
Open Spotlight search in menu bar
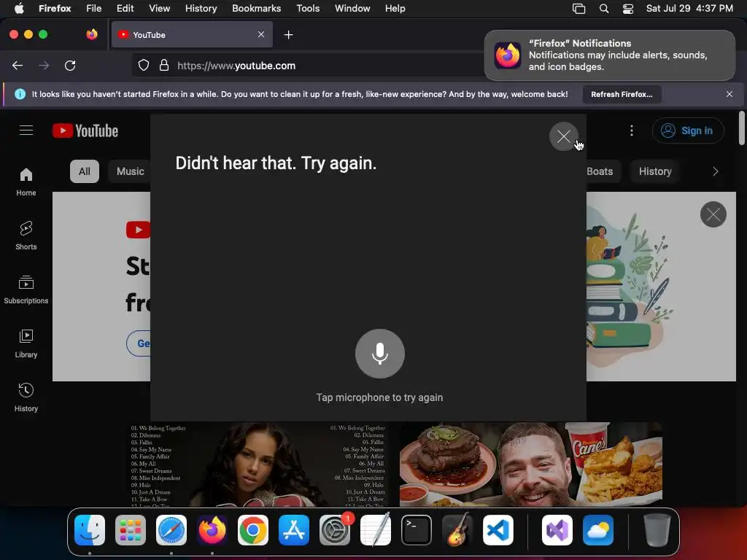click(x=603, y=9)
